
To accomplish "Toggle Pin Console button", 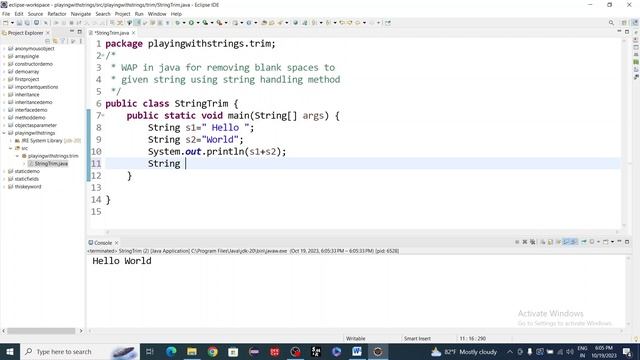I will 584,242.
